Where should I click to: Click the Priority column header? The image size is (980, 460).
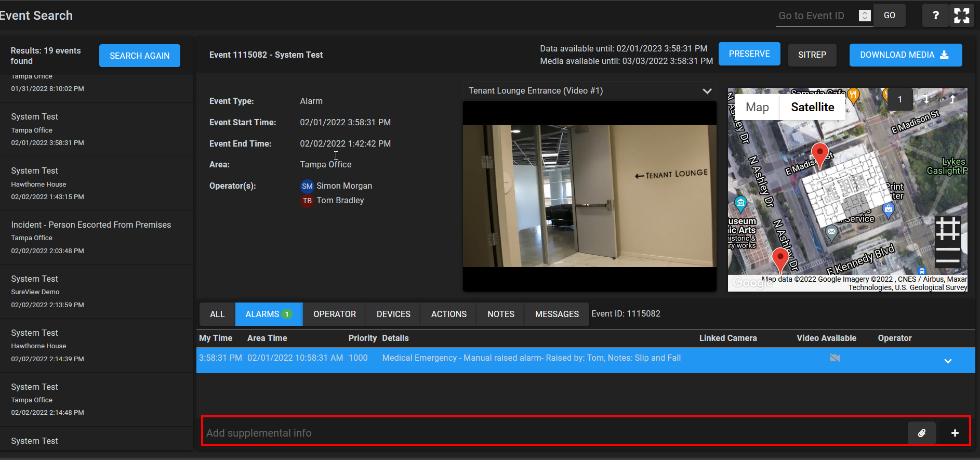pyautogui.click(x=363, y=338)
